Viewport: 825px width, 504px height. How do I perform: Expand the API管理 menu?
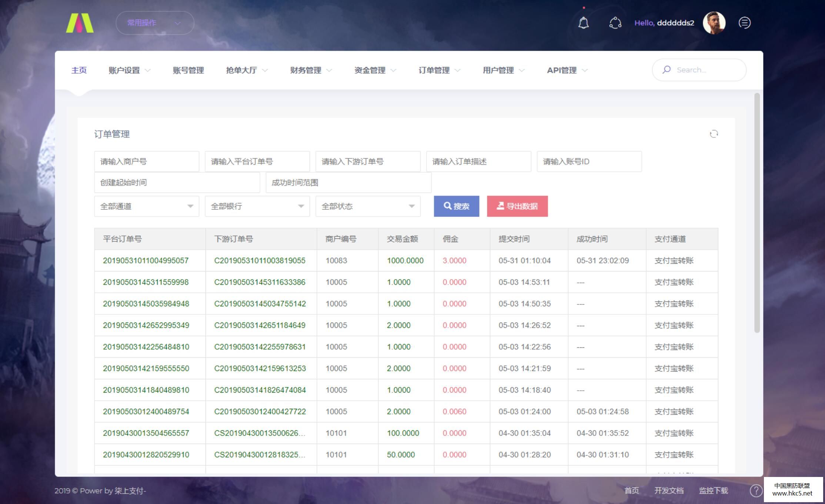(567, 70)
